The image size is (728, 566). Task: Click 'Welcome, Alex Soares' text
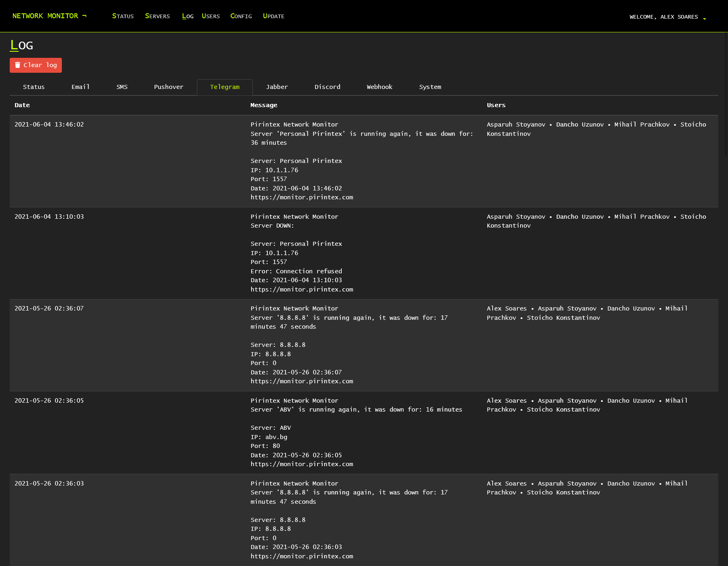click(664, 17)
